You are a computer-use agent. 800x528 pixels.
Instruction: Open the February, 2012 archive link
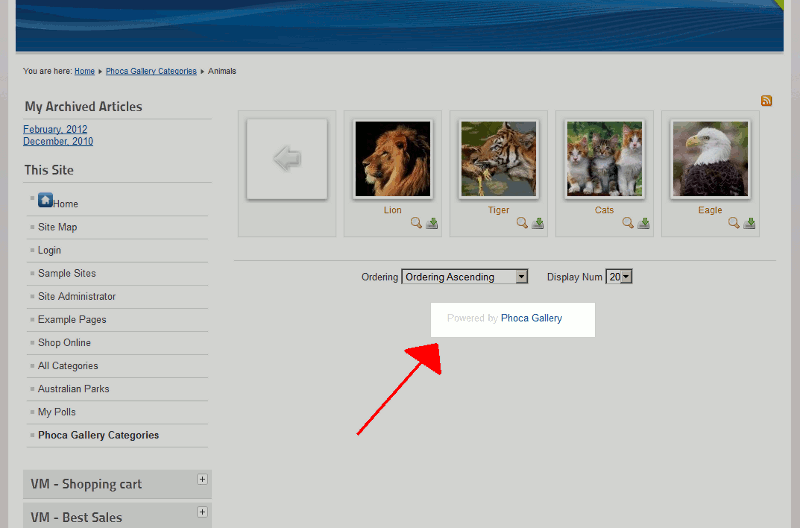(55, 129)
